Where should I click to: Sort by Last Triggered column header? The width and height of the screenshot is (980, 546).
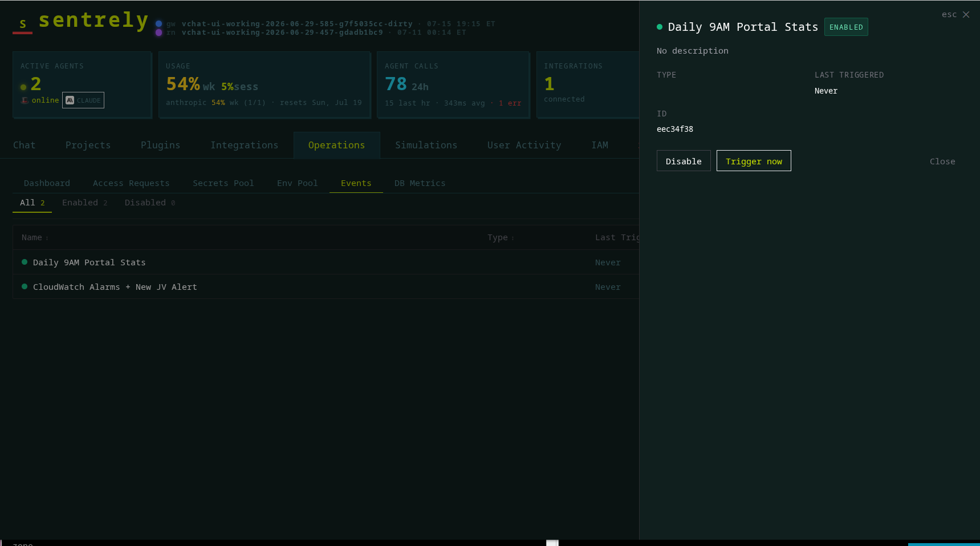click(617, 237)
